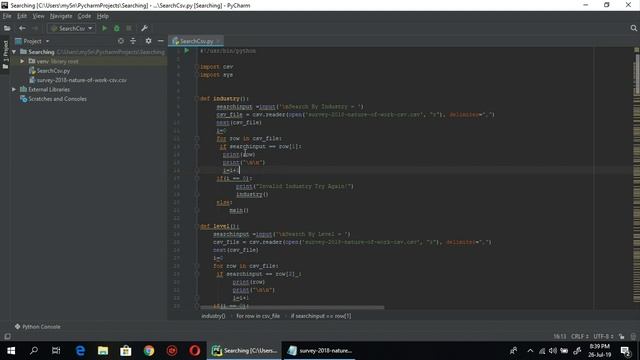Click the Search Everywhere magnifier icon
Viewport: 640px width, 360px height.
pos(633,28)
